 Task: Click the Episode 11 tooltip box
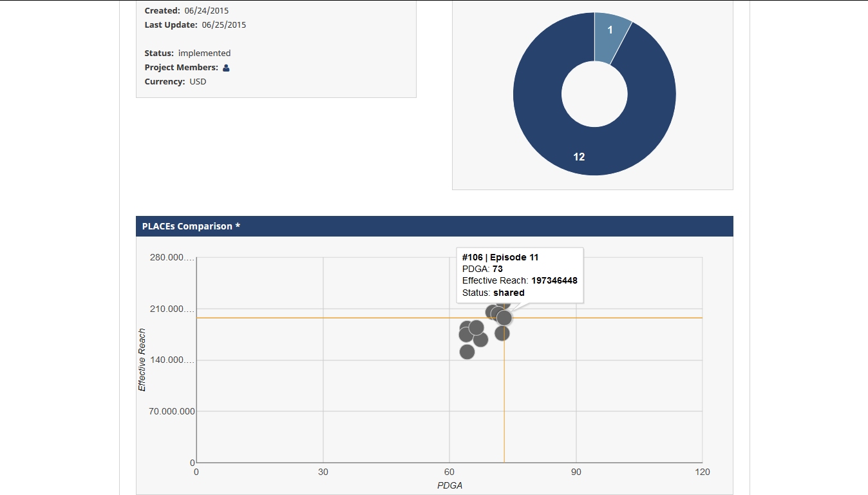point(520,275)
